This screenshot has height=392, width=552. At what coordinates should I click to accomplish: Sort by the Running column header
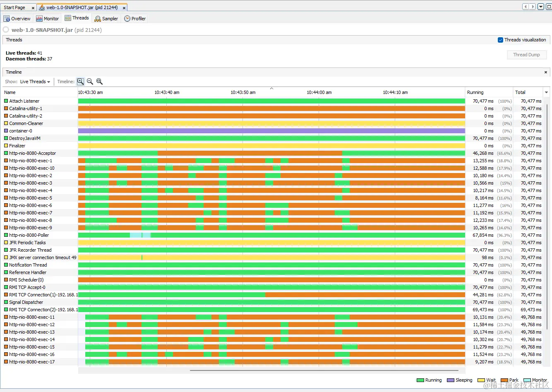tap(489, 92)
